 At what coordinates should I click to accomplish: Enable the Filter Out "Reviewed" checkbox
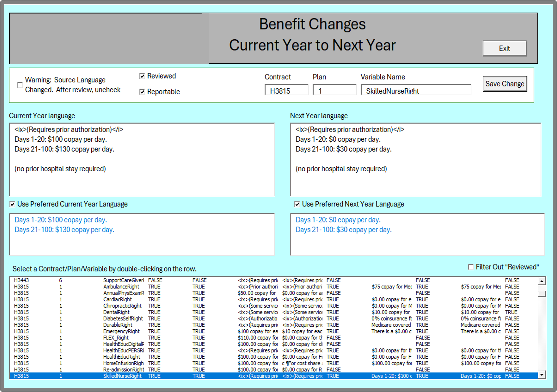(471, 267)
